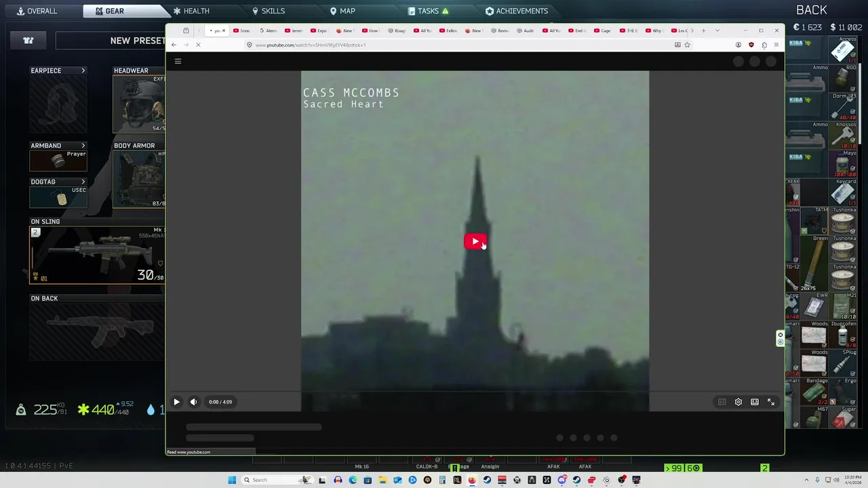Image resolution: width=868 pixels, height=488 pixels.
Task: Select the Prayer armband item
Action: click(x=58, y=161)
